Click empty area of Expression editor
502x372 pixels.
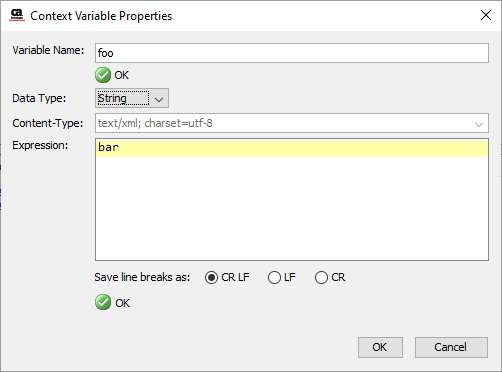pyautogui.click(x=292, y=208)
